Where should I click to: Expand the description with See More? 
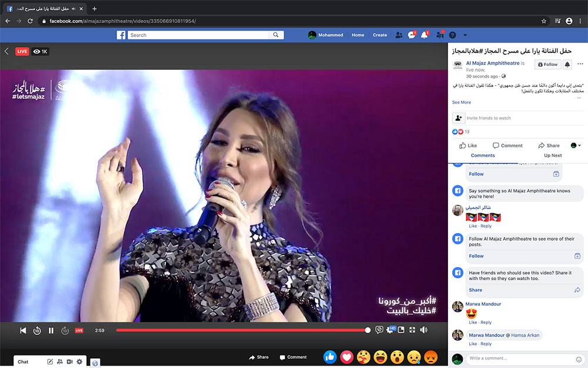click(461, 102)
